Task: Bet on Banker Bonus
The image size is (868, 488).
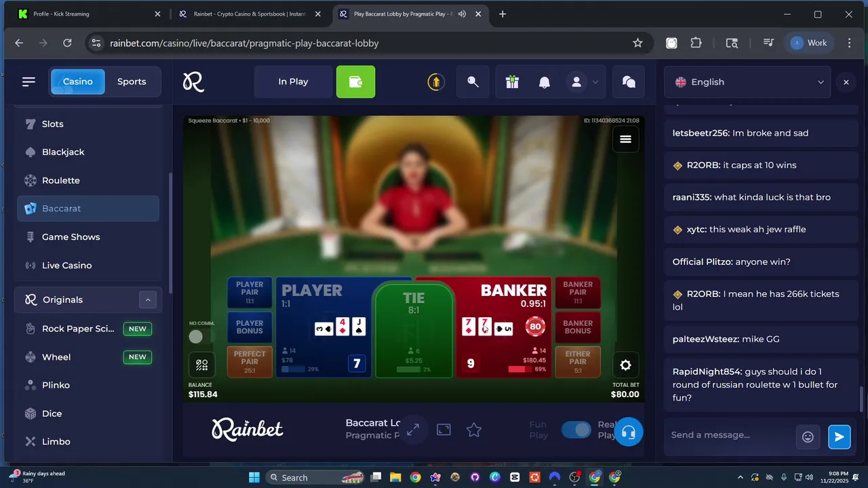Action: point(578,327)
